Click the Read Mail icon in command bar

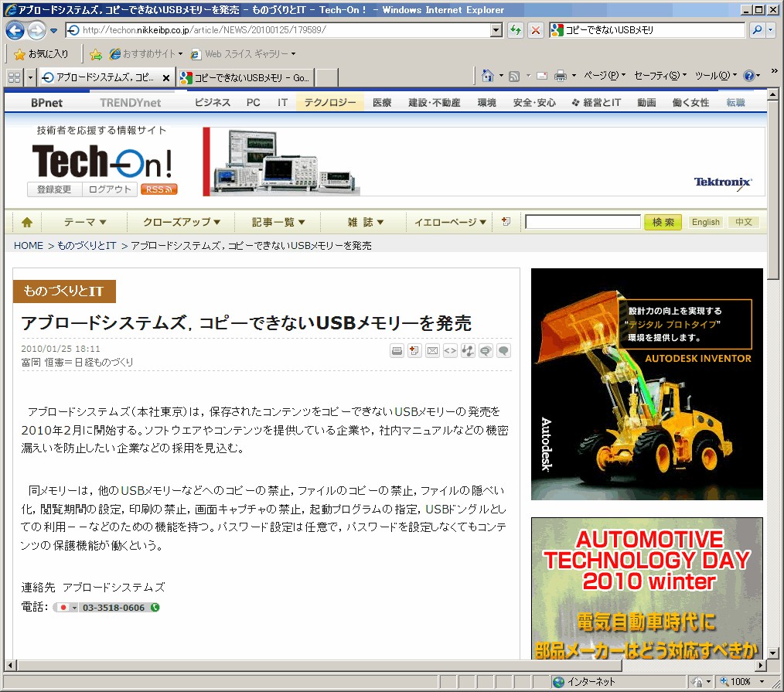[541, 76]
